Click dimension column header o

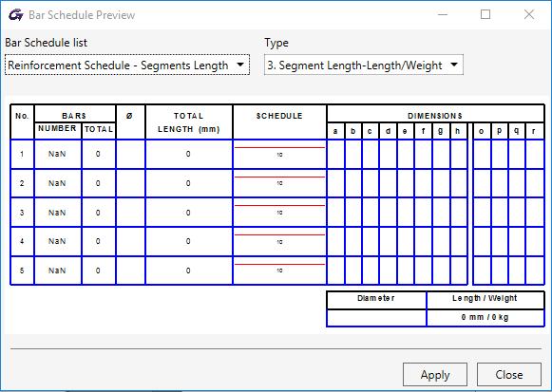pos(482,131)
